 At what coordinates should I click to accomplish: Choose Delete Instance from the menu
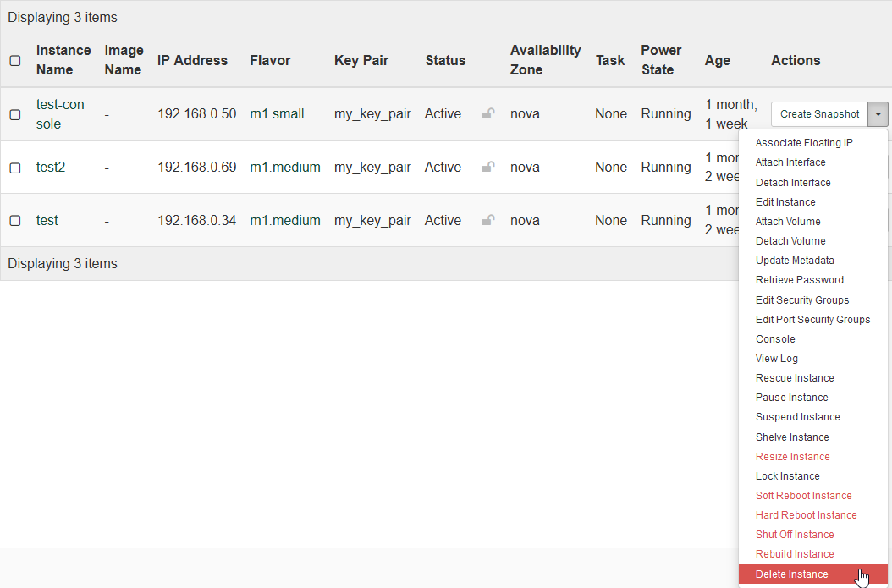(791, 574)
